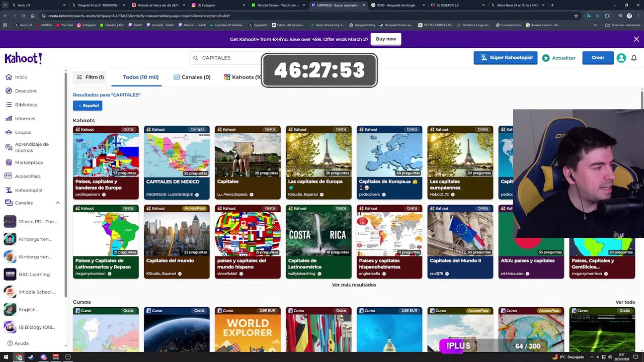Open Capitales de Latinoamérica kahoot
This screenshot has height=362, width=644.
pyautogui.click(x=318, y=242)
